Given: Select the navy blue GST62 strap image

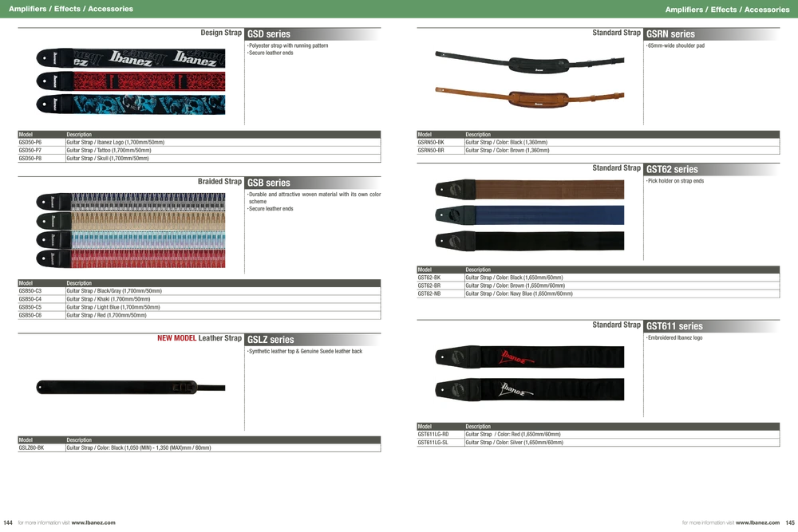Looking at the screenshot, I should pyautogui.click(x=530, y=215).
